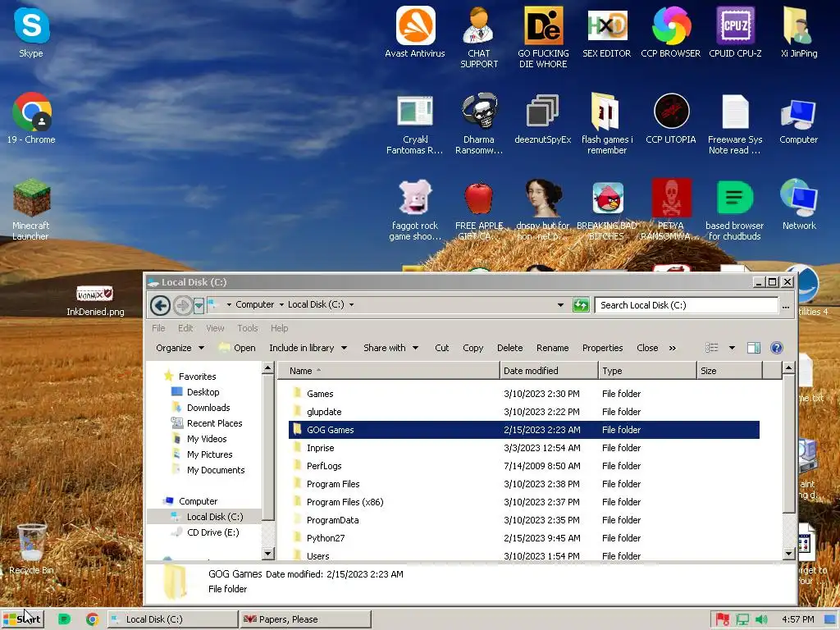Select CD Drive (E:) in navigation pane
The height and width of the screenshot is (630, 840).
click(205, 532)
